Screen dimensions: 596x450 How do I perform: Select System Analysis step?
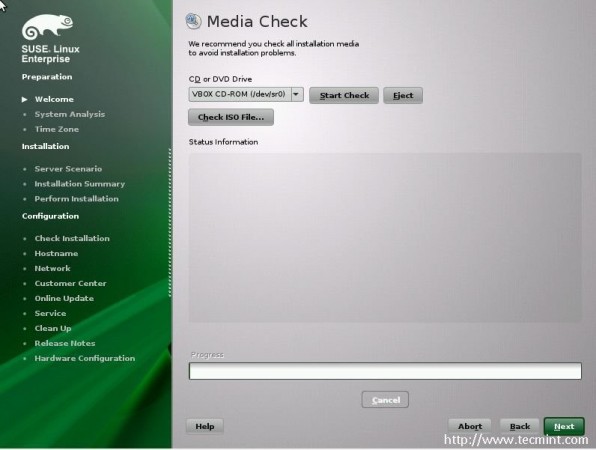click(70, 114)
